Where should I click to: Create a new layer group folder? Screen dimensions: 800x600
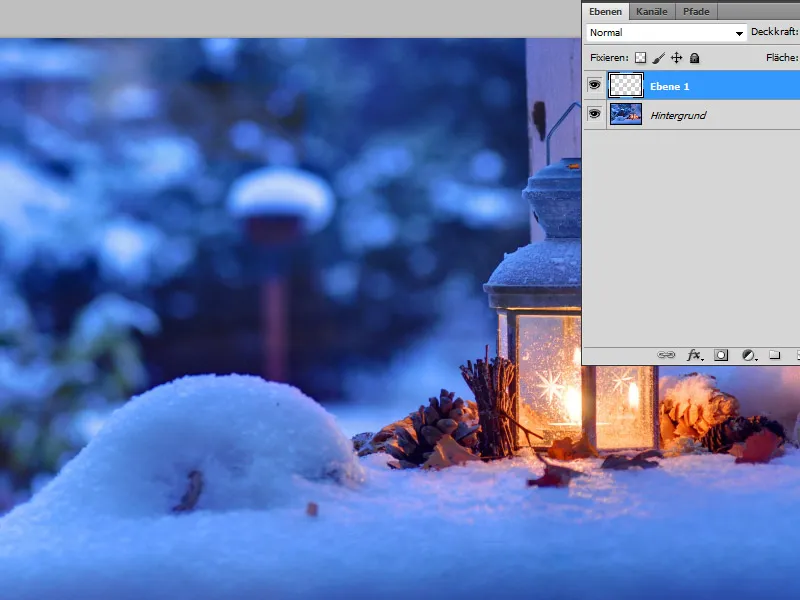[x=774, y=355]
